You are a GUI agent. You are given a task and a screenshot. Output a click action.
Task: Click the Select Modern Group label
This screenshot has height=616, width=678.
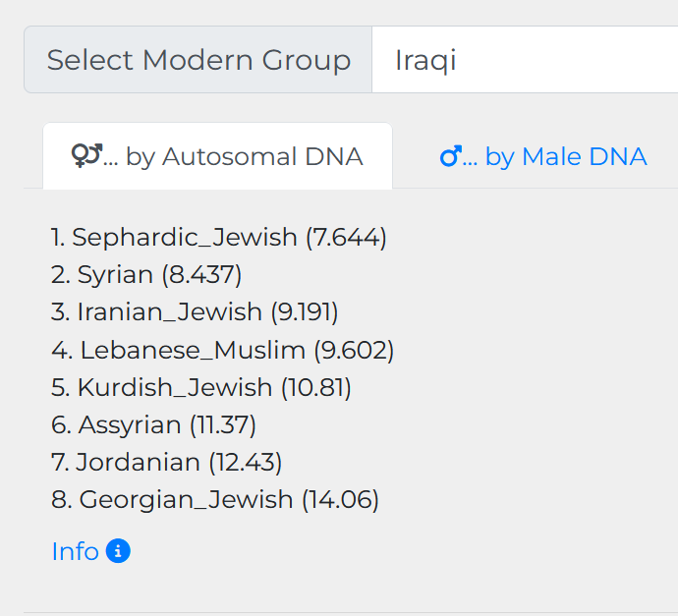(x=198, y=59)
